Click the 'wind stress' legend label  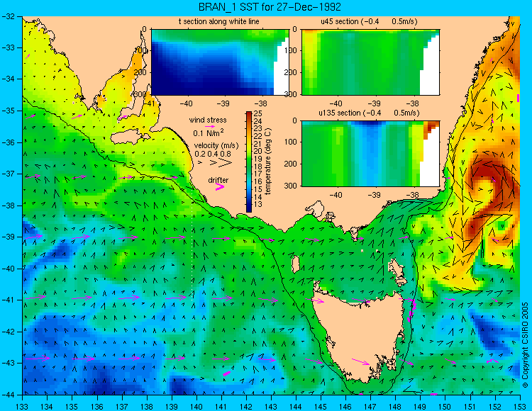point(208,120)
